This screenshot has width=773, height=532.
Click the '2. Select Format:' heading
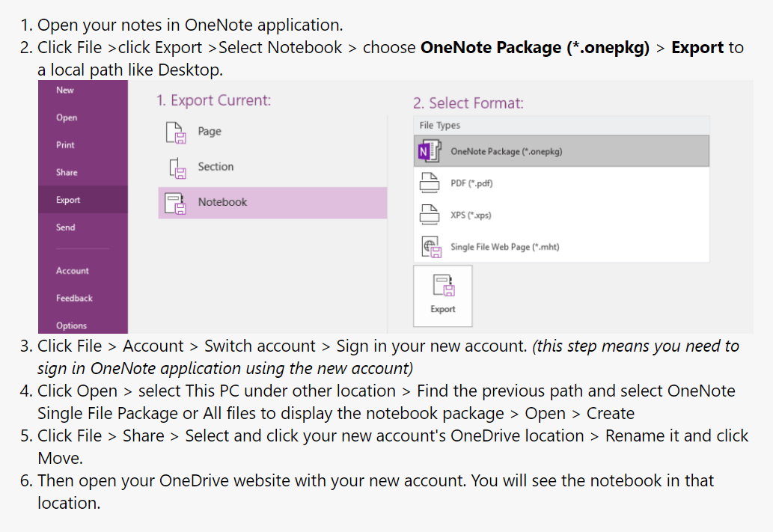tap(468, 103)
